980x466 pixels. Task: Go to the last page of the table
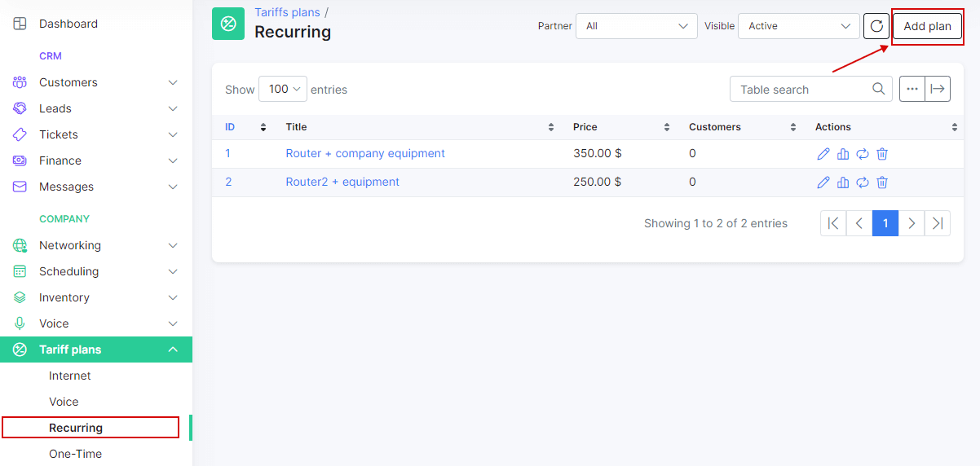(938, 223)
